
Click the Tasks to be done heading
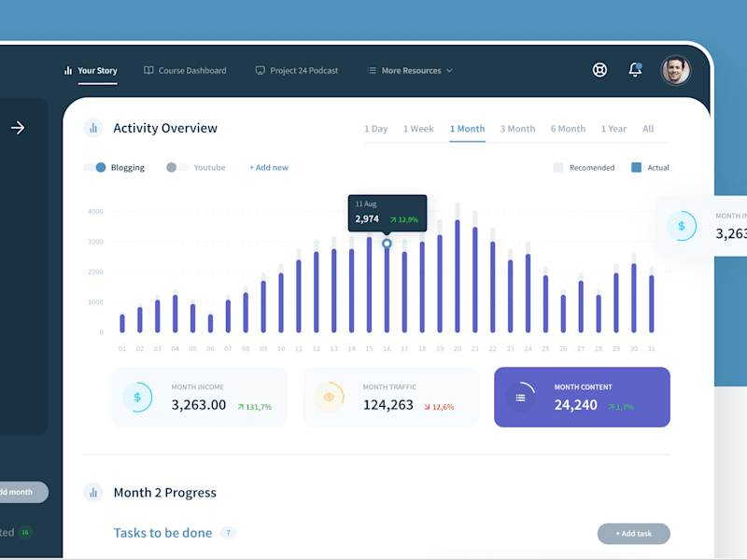162,533
